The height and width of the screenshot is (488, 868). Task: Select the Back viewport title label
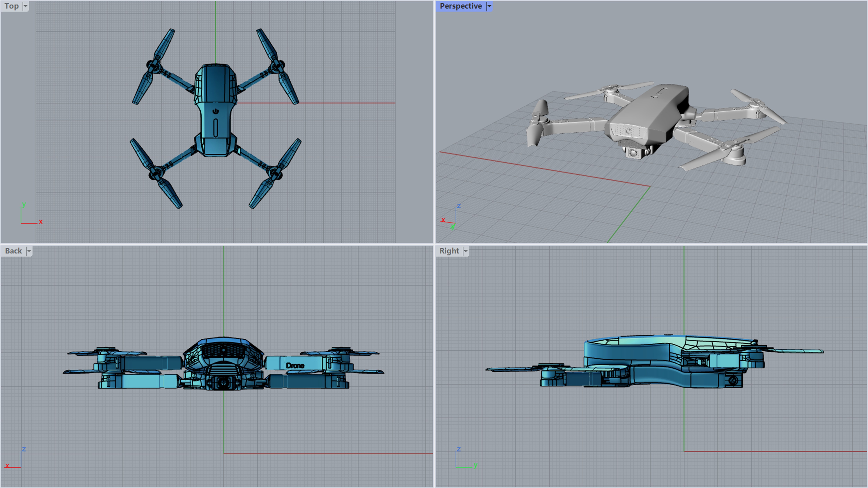14,251
